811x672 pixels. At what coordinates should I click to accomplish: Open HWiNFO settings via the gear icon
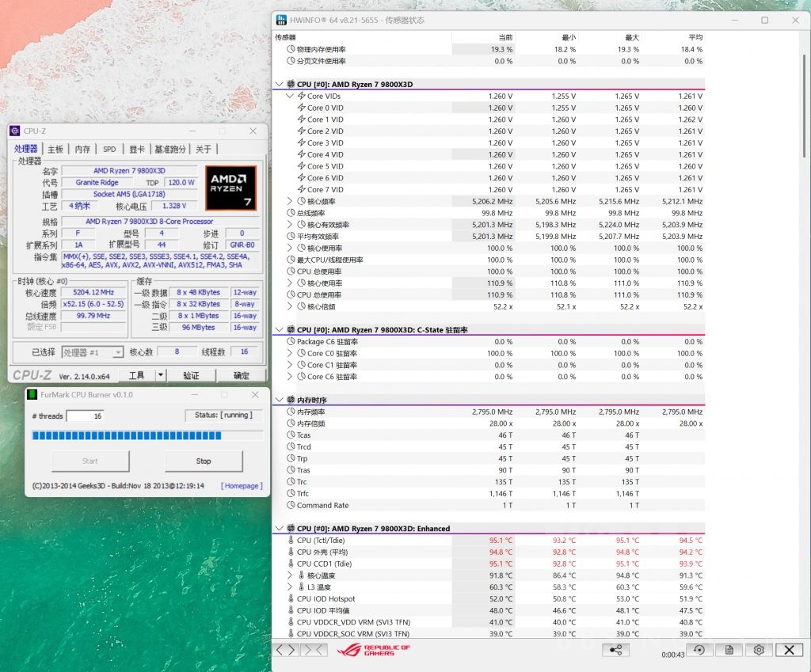click(x=759, y=649)
